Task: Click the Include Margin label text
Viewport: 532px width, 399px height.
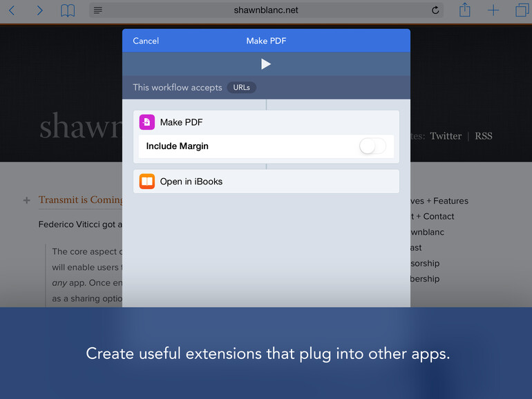Action: 177,146
